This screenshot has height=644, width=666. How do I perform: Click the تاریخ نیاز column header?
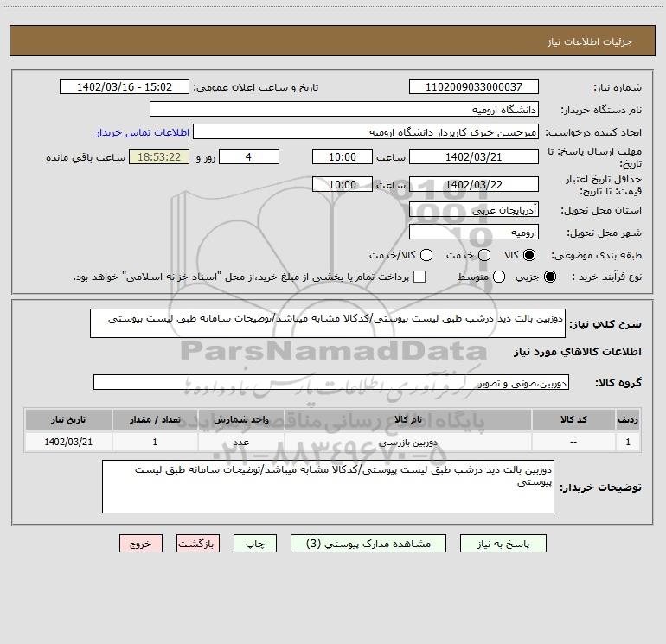click(68, 419)
